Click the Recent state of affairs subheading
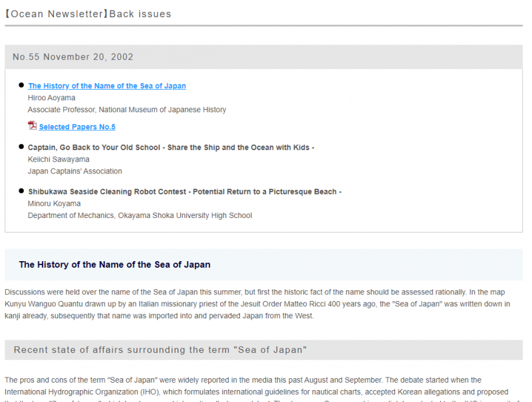Image resolution: width=532 pixels, height=402 pixels. point(160,350)
